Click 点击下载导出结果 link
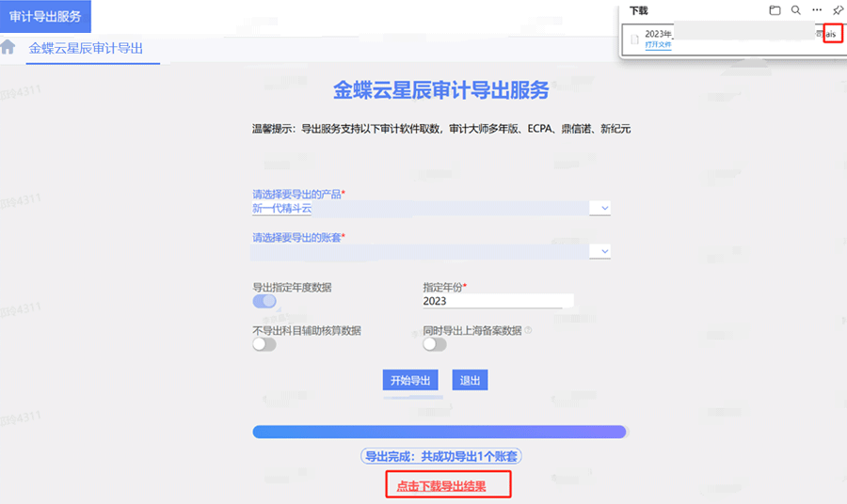 441,486
